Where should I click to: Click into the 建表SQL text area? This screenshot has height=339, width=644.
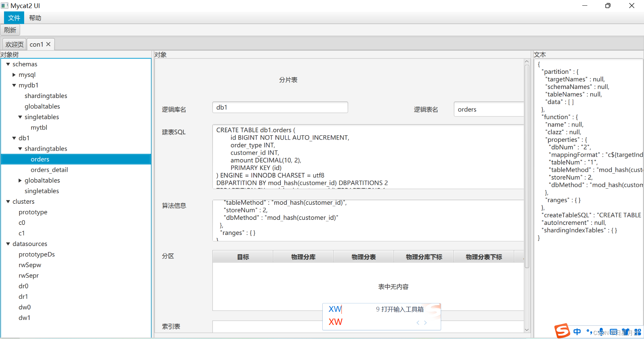coord(368,157)
